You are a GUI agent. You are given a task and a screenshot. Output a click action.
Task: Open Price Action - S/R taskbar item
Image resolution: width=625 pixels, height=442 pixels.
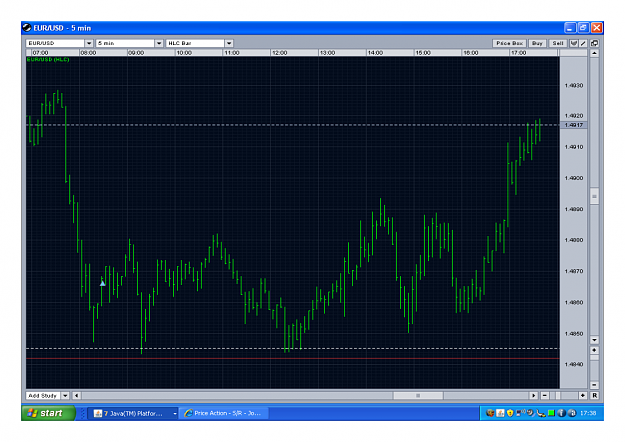click(x=224, y=413)
